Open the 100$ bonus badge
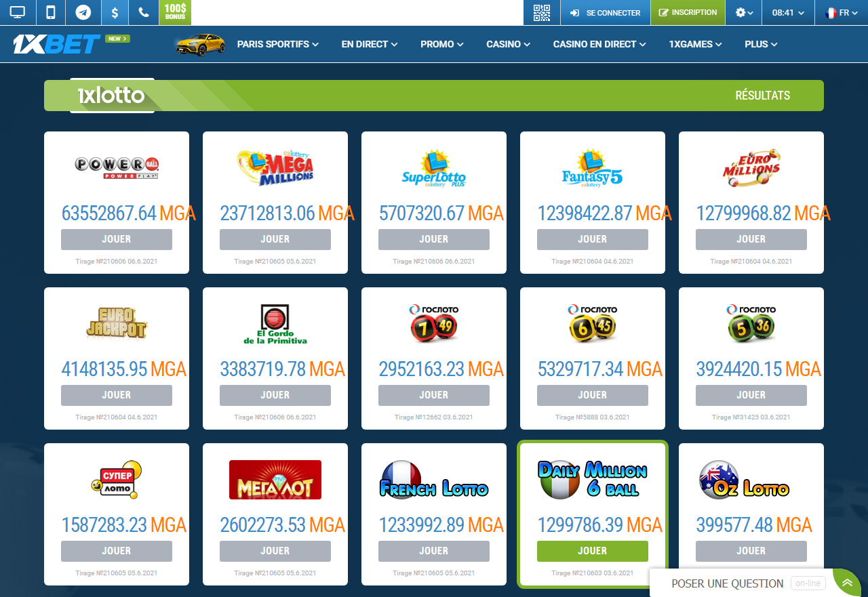This screenshot has width=868, height=597. coord(175,12)
